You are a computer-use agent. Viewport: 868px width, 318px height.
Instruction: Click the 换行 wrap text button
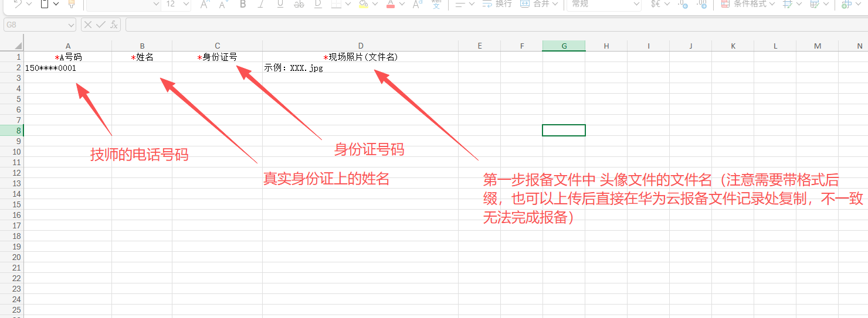point(497,4)
